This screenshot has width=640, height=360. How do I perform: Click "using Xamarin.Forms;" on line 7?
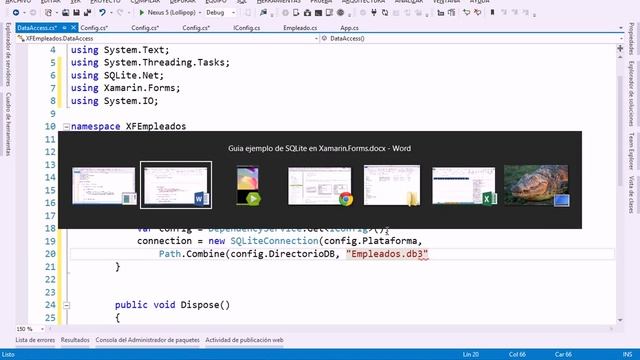pyautogui.click(x=125, y=88)
